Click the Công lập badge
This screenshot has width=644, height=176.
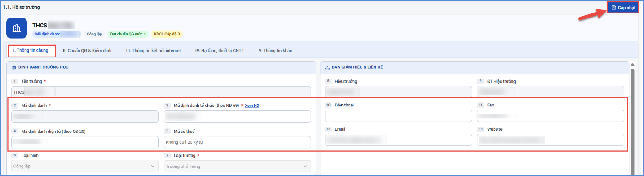pyautogui.click(x=94, y=34)
